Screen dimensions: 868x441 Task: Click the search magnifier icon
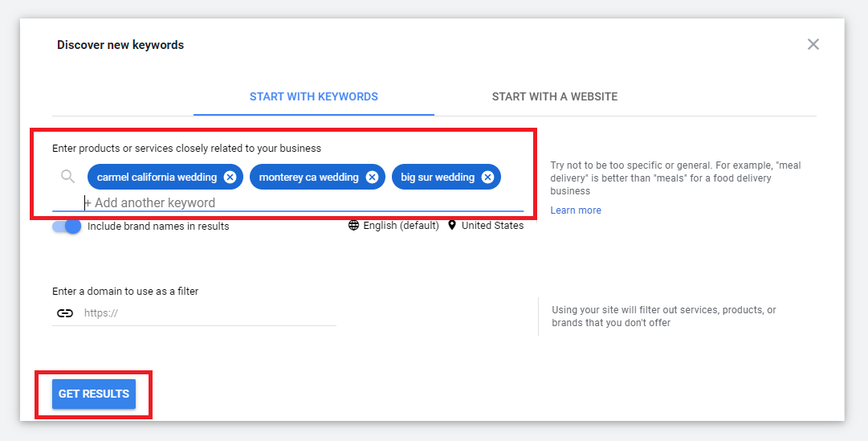(x=67, y=177)
